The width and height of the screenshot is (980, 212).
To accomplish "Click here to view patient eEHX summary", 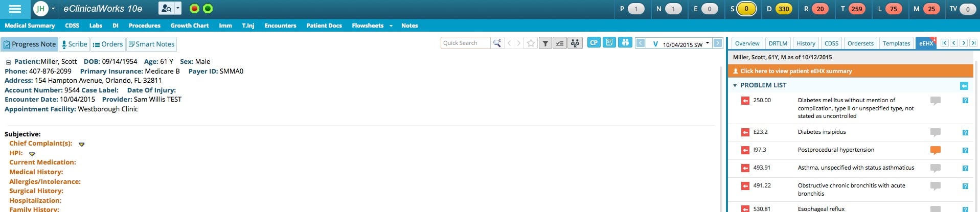I will 795,71.
